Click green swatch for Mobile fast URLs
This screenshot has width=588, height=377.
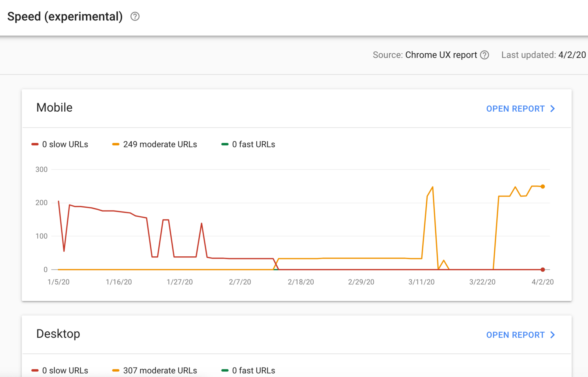pyautogui.click(x=225, y=144)
